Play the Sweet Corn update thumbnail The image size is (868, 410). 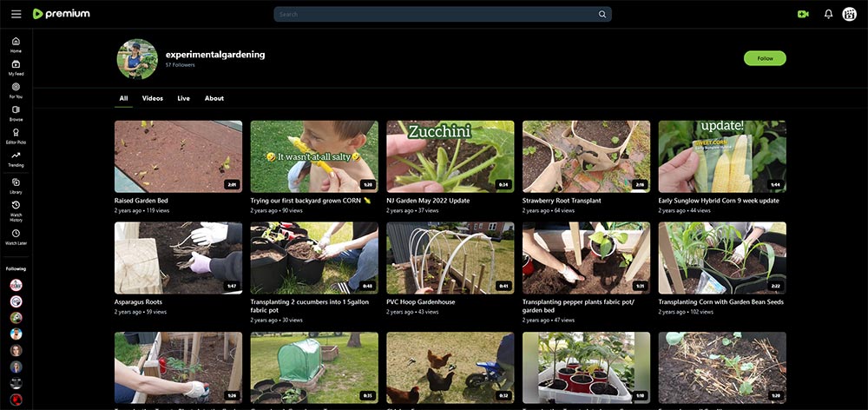(x=722, y=156)
